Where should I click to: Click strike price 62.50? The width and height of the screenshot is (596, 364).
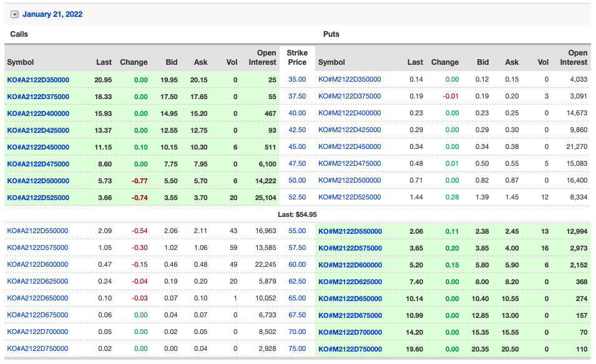point(297,282)
